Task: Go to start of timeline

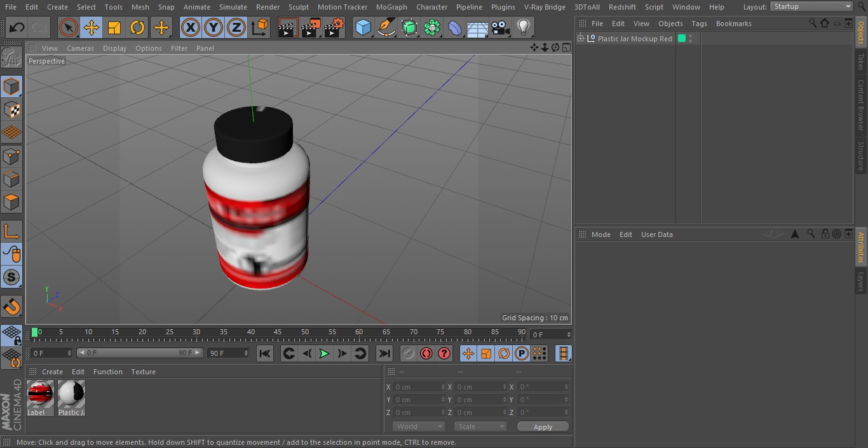Action: point(265,353)
